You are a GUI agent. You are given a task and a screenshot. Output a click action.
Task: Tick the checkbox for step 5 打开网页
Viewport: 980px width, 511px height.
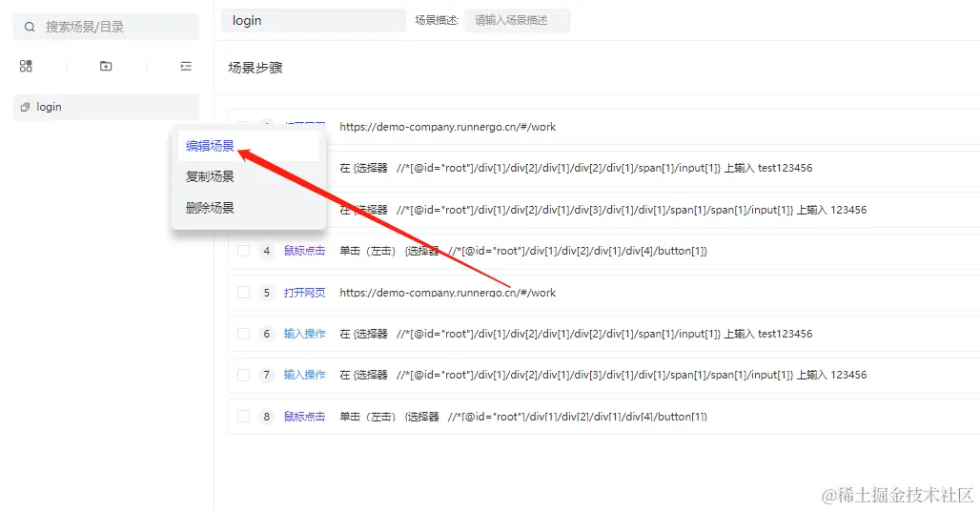click(244, 293)
